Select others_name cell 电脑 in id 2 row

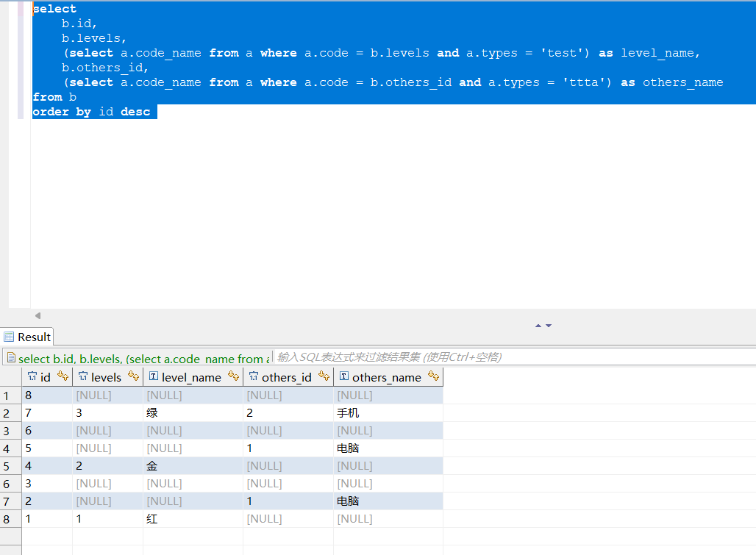coord(388,501)
